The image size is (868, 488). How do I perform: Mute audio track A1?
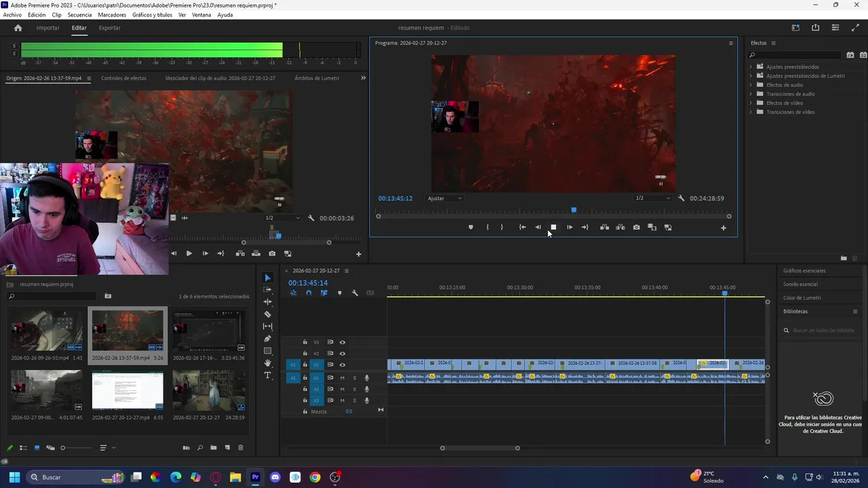[x=342, y=378]
